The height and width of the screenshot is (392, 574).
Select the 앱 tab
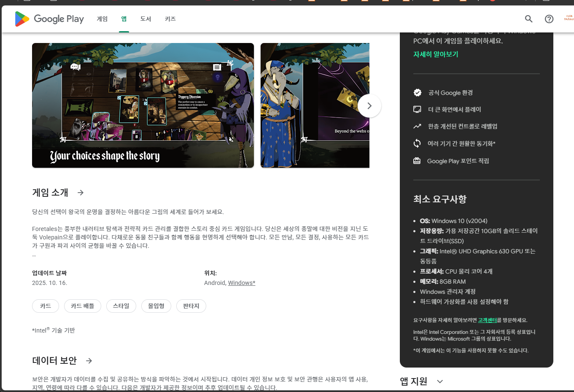point(124,19)
